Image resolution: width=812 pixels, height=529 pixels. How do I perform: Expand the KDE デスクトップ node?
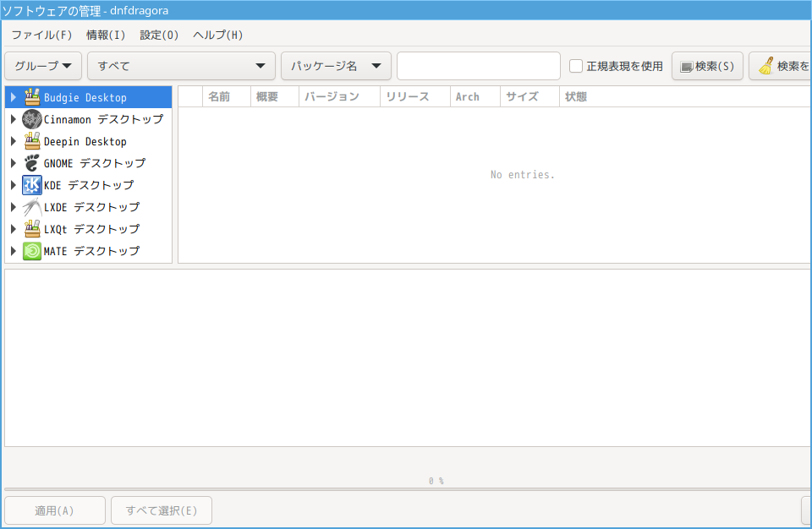pyautogui.click(x=14, y=185)
